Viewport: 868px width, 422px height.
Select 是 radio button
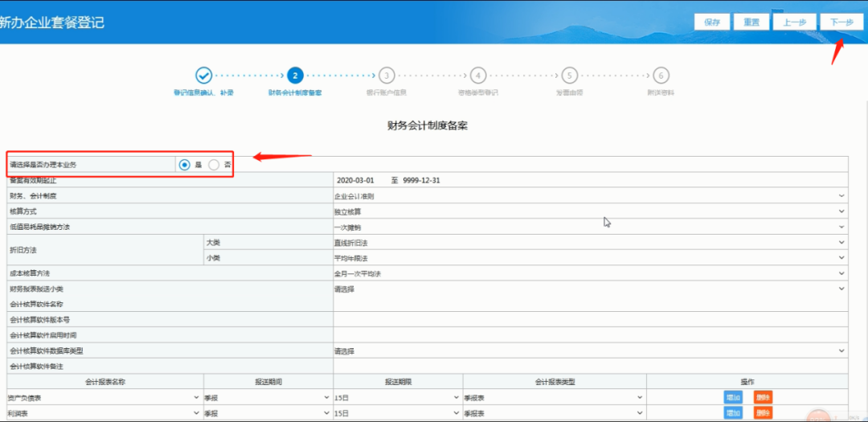(x=185, y=165)
